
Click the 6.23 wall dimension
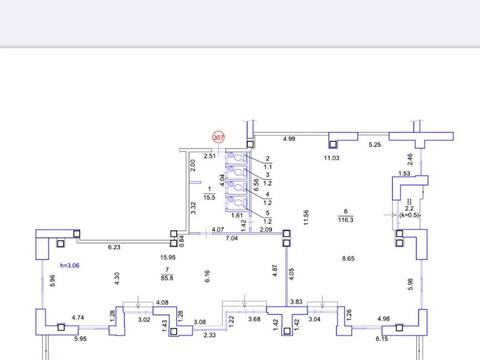[114, 247]
